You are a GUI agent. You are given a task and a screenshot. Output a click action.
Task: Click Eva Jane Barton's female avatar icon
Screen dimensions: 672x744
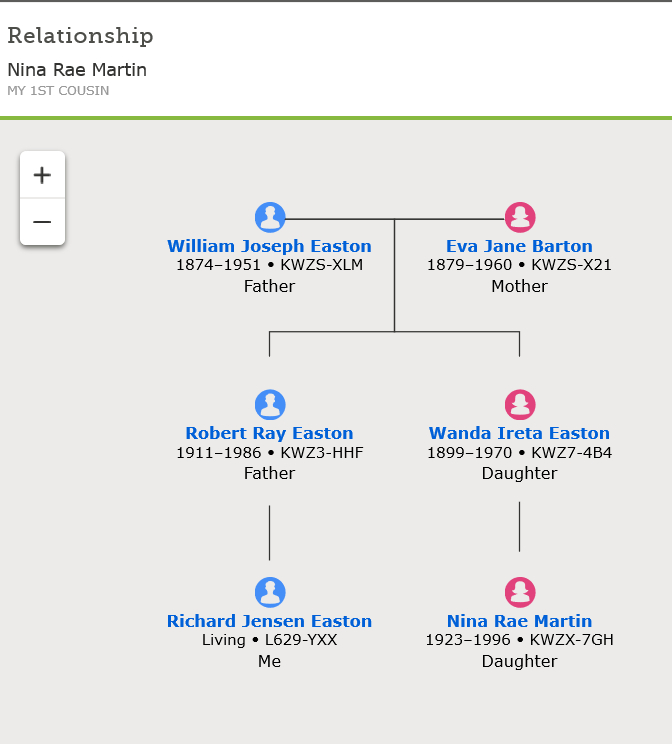pyautogui.click(x=520, y=217)
